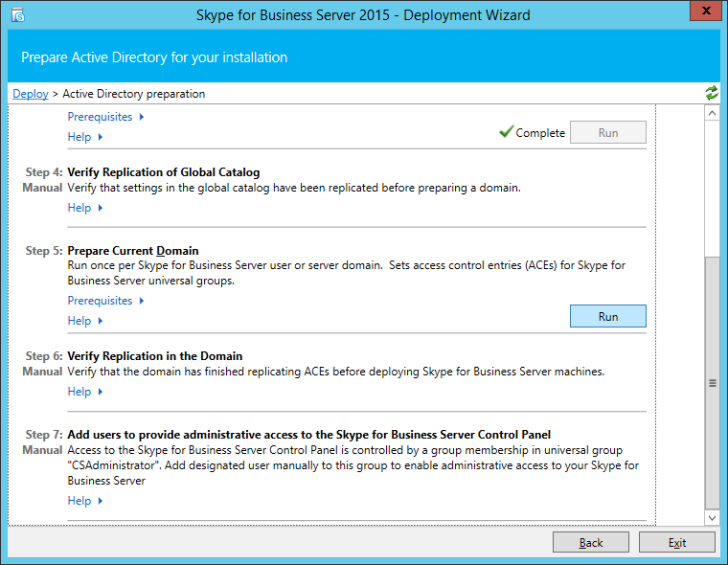Select 'Verify Replication in the Domain' heading
Screen dimensions: 728x565
(x=154, y=356)
